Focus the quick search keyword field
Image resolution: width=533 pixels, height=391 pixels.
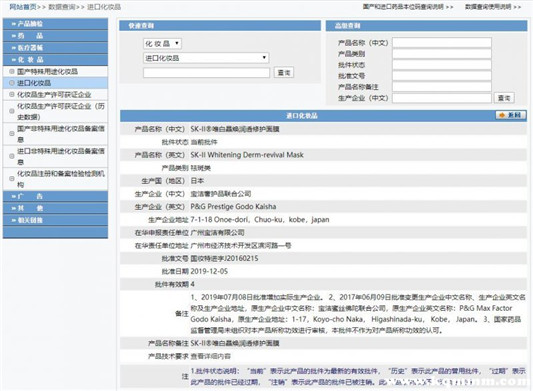coord(206,72)
